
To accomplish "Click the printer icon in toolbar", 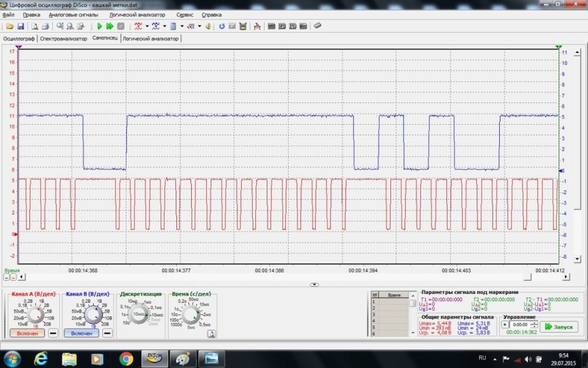I will 45,26.
